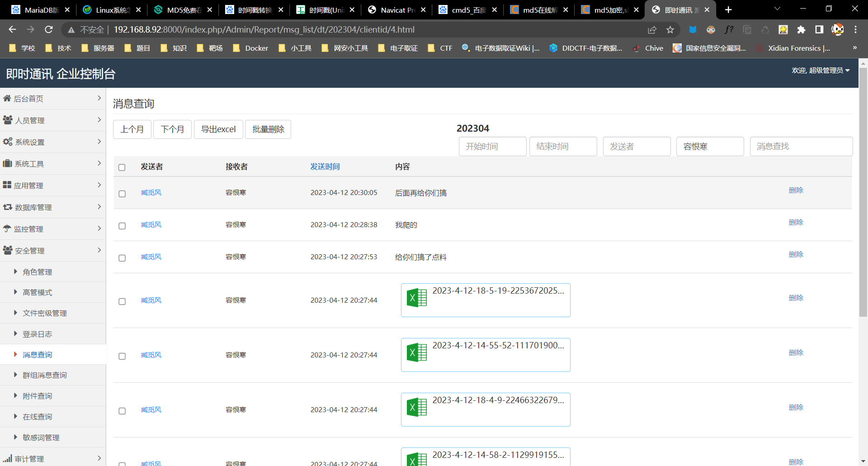Screen dimensions: 868x466
Task: Expand the 人员管理 sidebar menu chevron
Action: tap(99, 120)
